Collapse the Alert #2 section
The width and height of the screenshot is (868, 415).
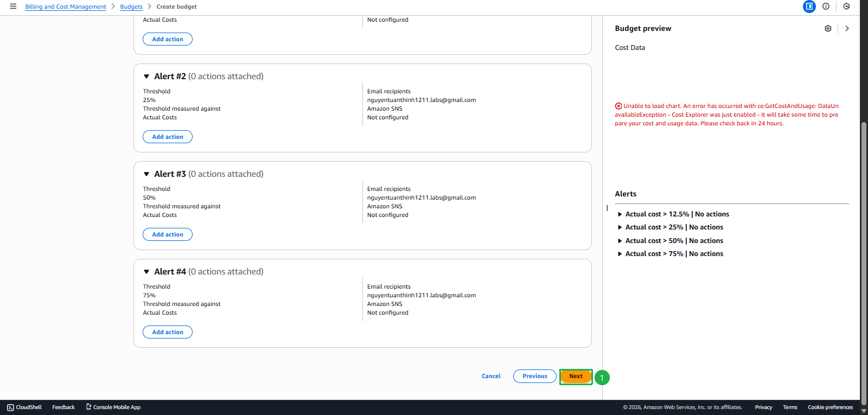point(146,76)
